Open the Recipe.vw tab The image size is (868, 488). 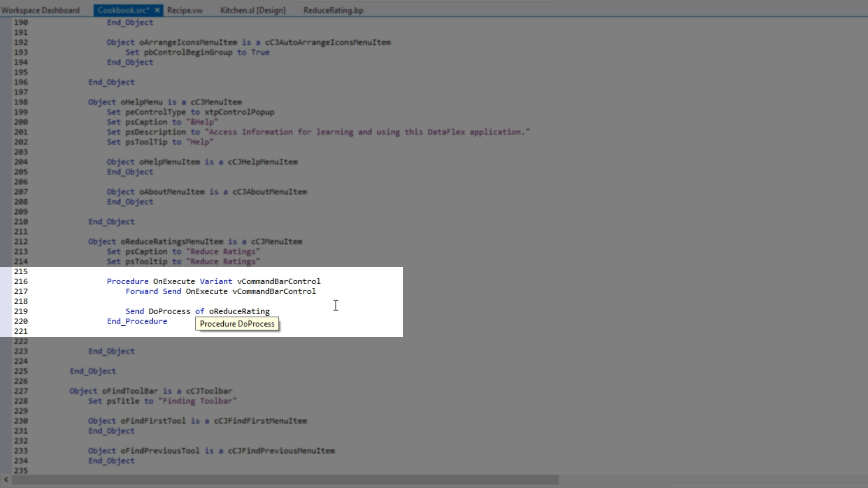(x=185, y=10)
